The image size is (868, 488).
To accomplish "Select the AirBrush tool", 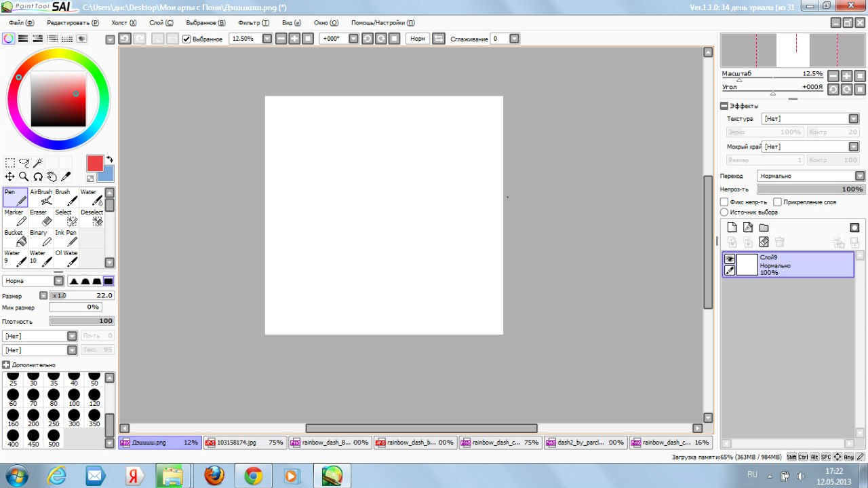I will [x=41, y=197].
